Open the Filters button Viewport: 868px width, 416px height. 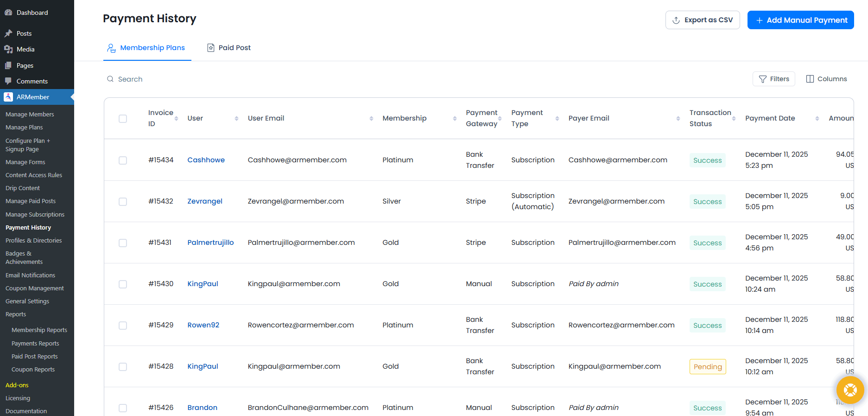coord(774,79)
